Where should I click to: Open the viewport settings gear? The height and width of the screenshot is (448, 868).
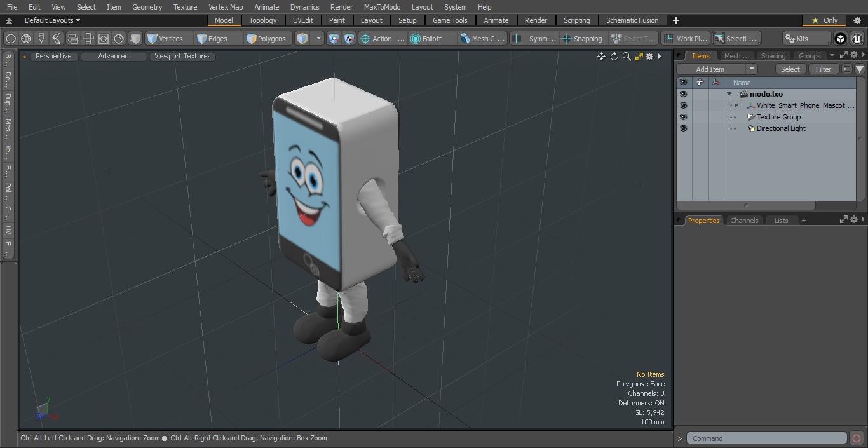tap(649, 57)
